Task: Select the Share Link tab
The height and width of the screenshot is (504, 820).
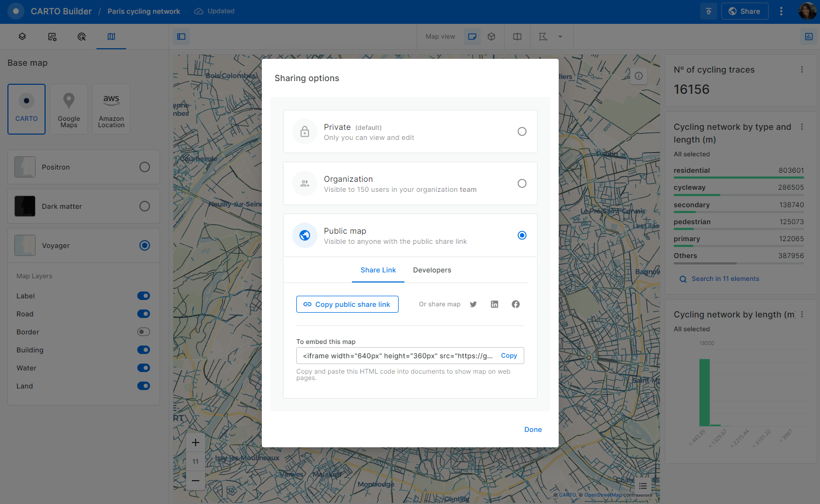Action: [378, 270]
